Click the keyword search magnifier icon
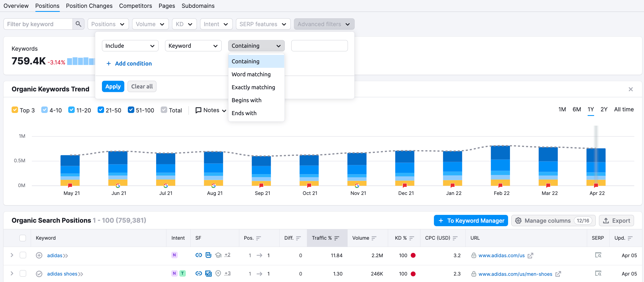644x282 pixels. (78, 24)
